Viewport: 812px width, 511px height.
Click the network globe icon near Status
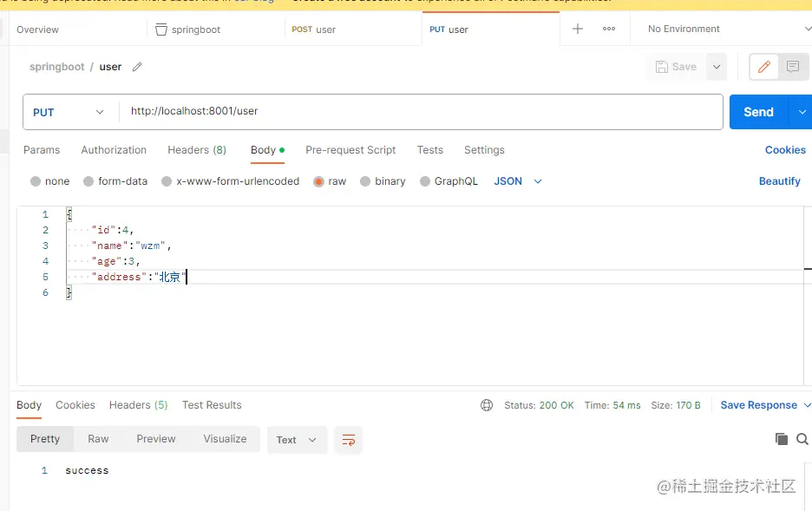487,405
